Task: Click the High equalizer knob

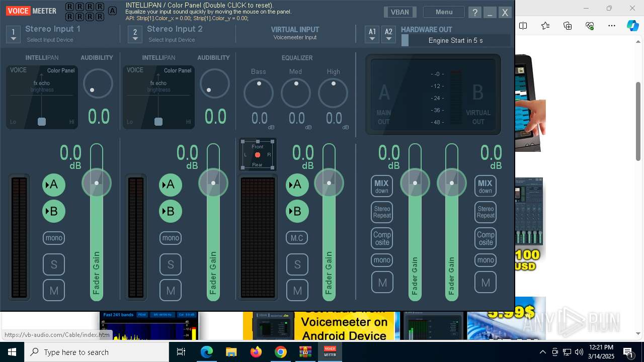Action: [x=333, y=93]
